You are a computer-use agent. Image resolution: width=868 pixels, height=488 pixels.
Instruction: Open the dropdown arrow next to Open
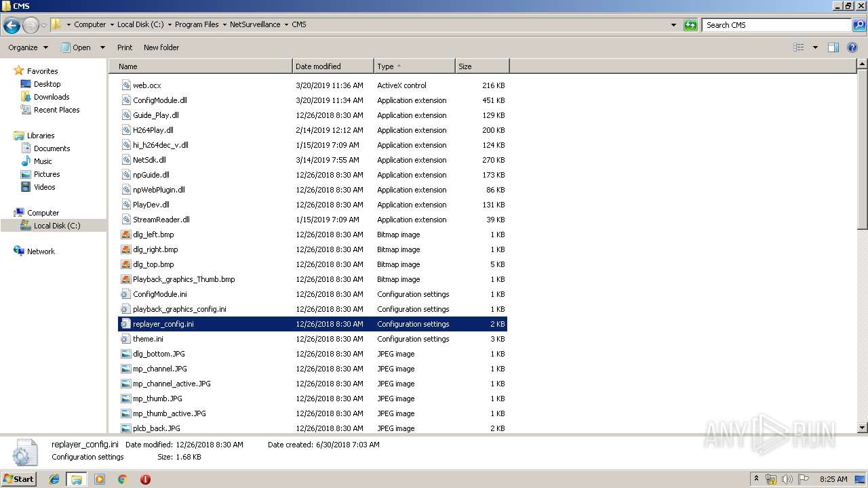(102, 47)
